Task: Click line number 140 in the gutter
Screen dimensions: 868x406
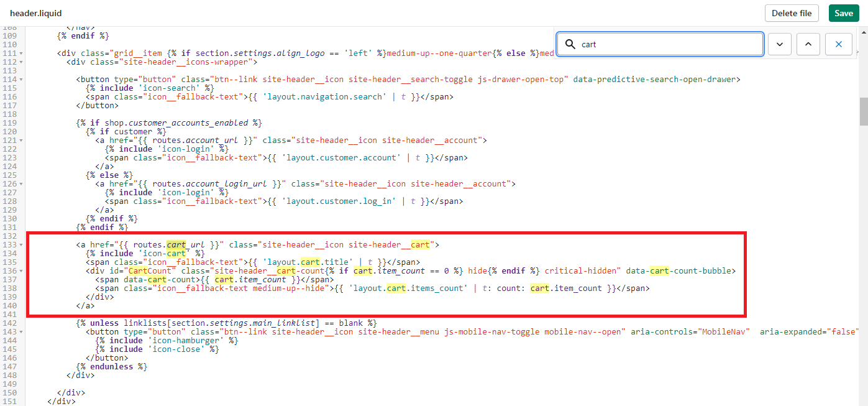Action: click(10, 306)
